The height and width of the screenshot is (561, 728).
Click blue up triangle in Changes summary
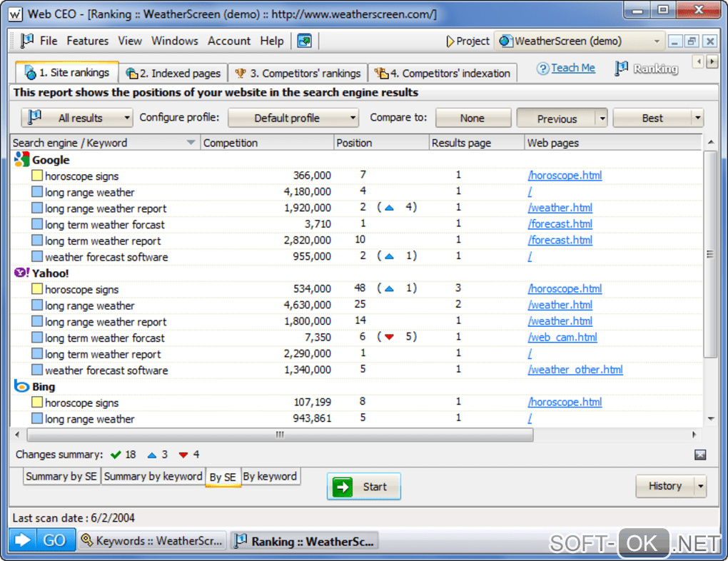coord(152,455)
